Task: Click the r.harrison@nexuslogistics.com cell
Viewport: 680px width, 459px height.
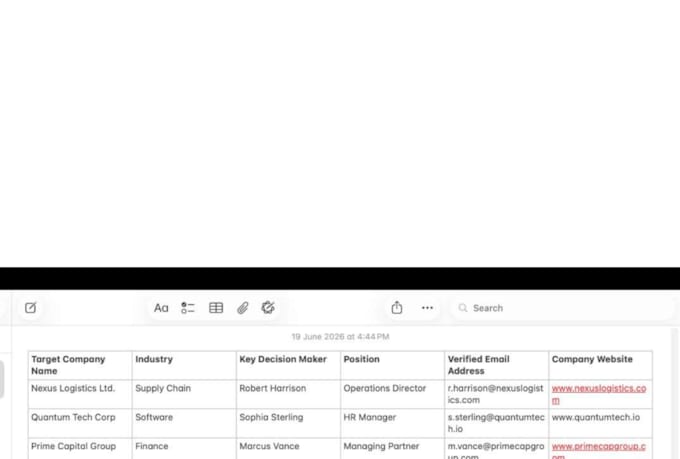Action: coord(497,394)
